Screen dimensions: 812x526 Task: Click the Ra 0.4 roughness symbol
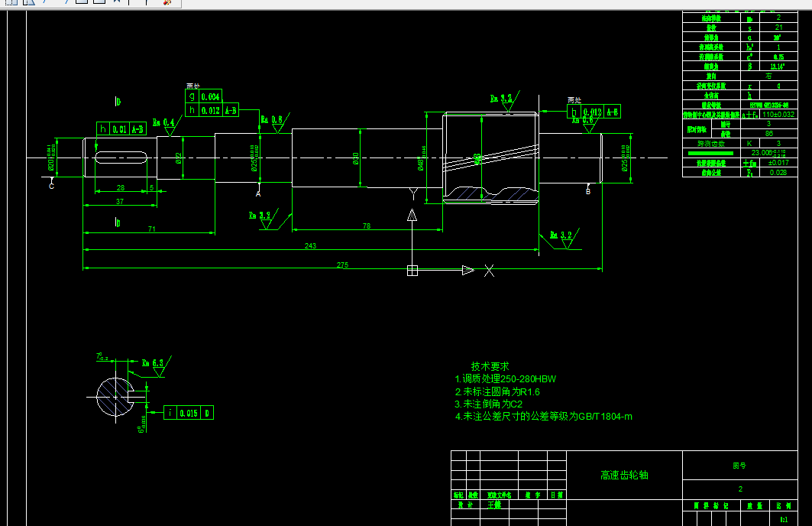[x=167, y=125]
